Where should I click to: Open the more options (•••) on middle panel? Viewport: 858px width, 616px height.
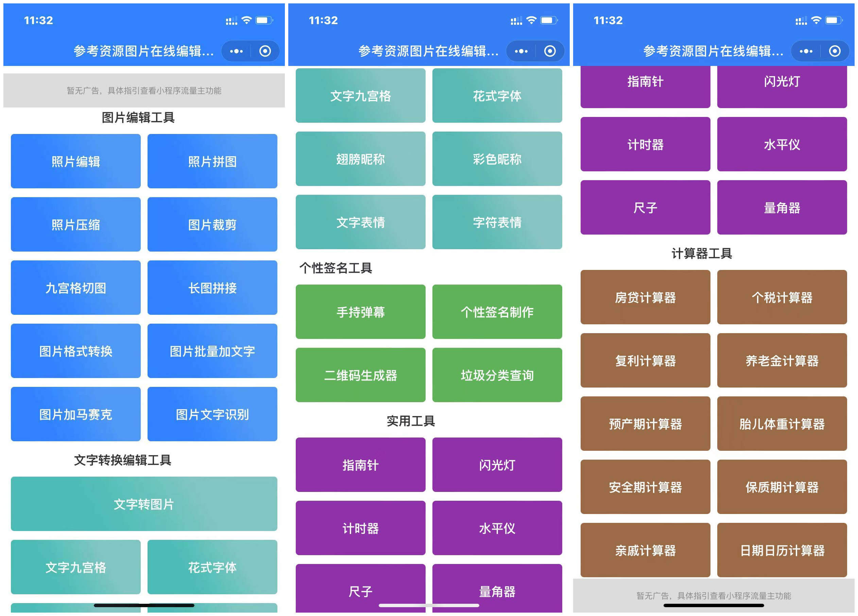tap(521, 51)
